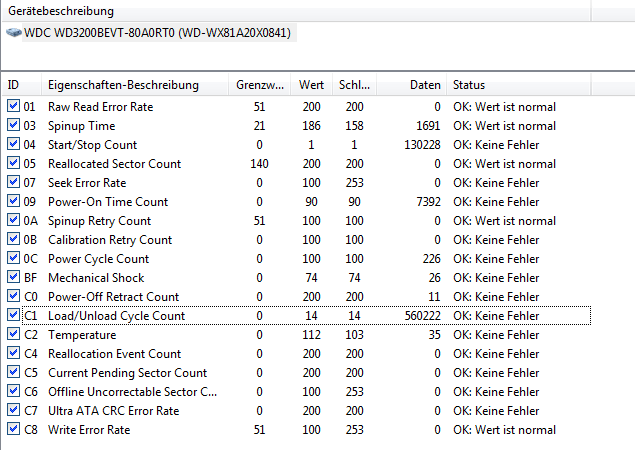
Task: Click the ID cell BF
Action: click(x=30, y=278)
